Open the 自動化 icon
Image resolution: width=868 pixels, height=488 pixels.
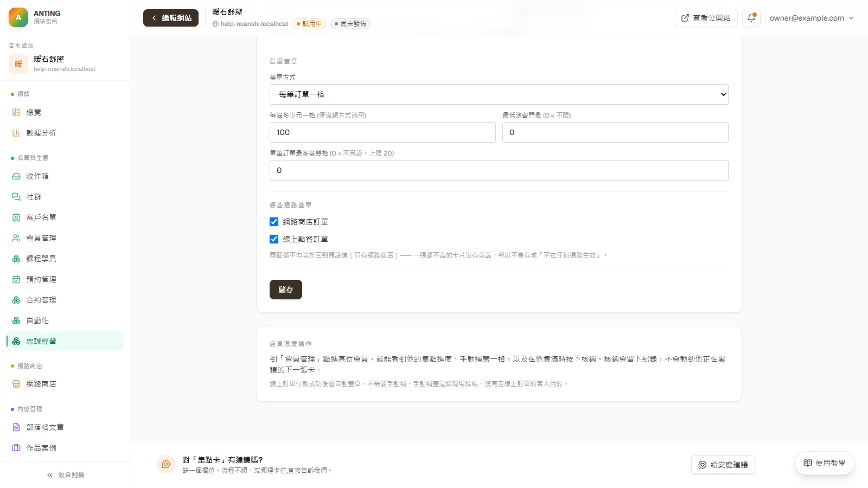click(16, 320)
